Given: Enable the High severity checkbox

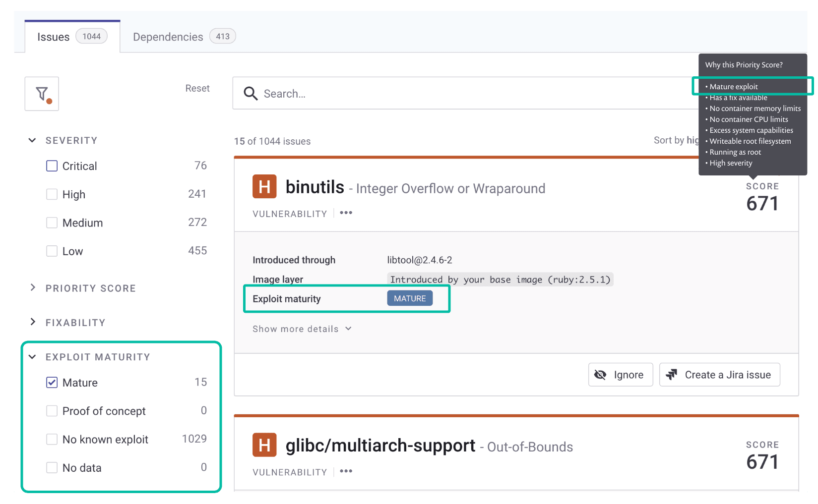Looking at the screenshot, I should tap(52, 194).
